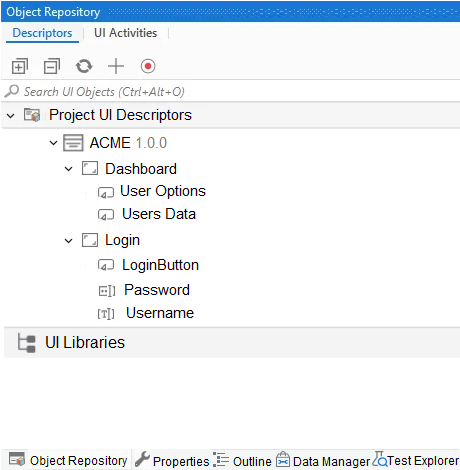The image size is (460, 470).
Task: Open the Properties panel tab
Action: point(173,461)
